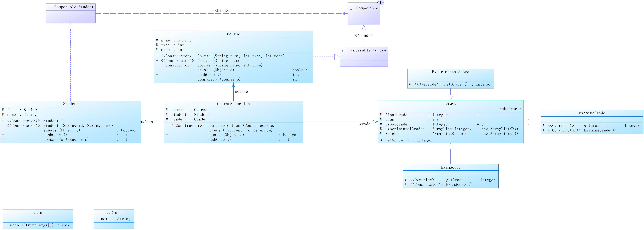The width and height of the screenshot is (644, 230).
Task: Click the grade association arrowhead at Grade
Action: [375, 122]
